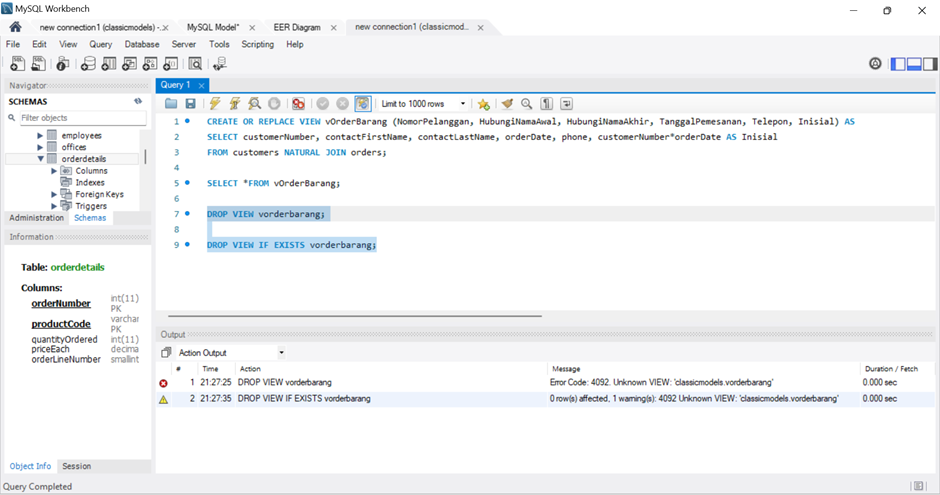Select the Indexes tree item
Image resolution: width=940 pixels, height=495 pixels.
click(90, 182)
